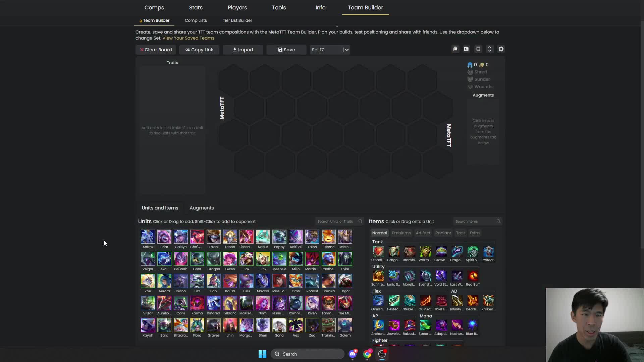Open the View Your Saved Teams link
This screenshot has width=644, height=362.
click(188, 38)
